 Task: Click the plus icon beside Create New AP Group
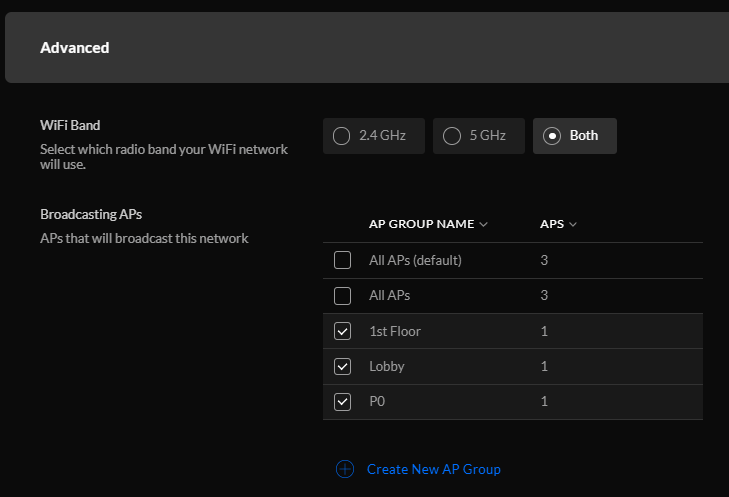tap(345, 469)
